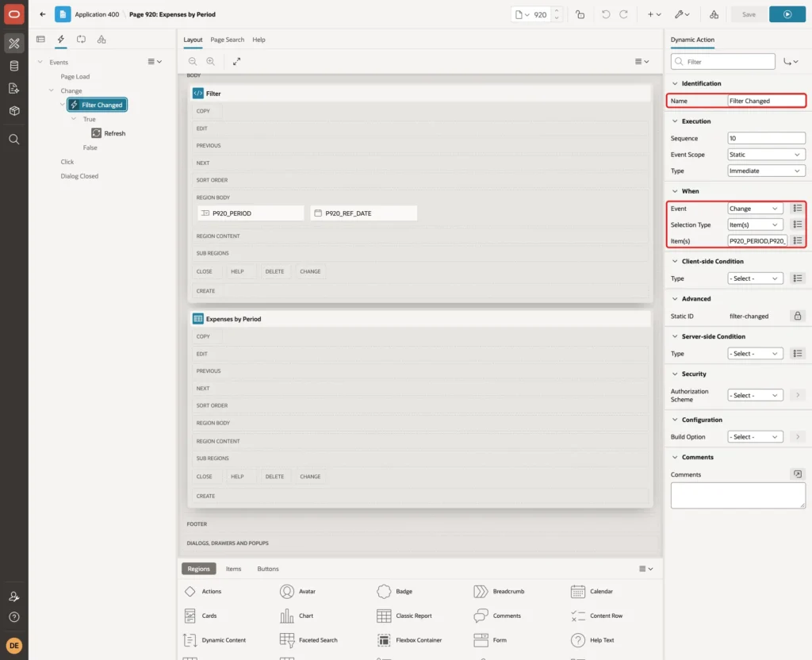812x660 pixels.
Task: Open the help question mark icon
Action: coord(14,617)
